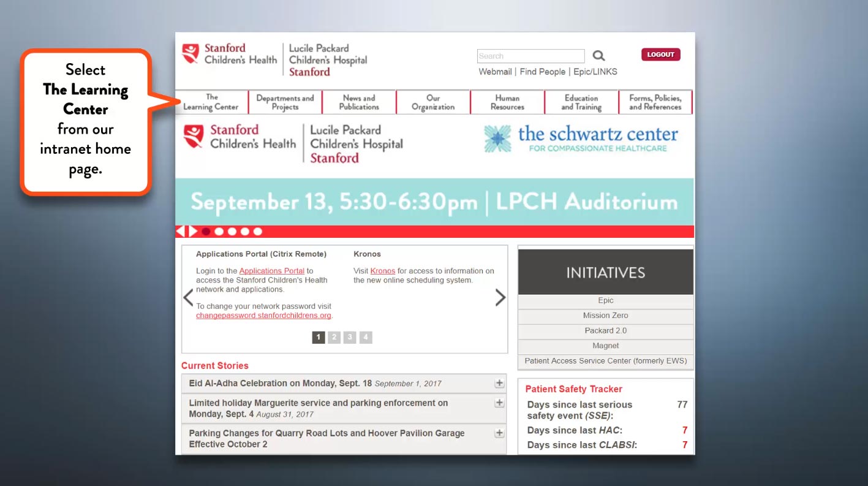Go to next banner slide arrow

click(x=192, y=231)
